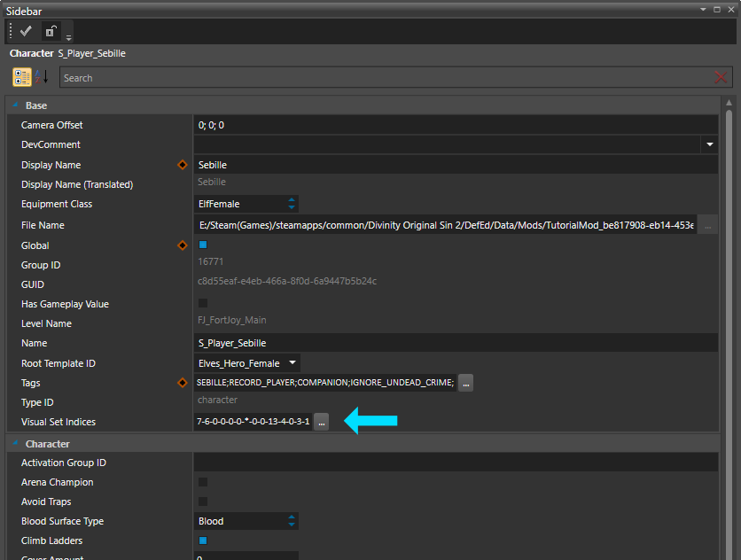Disable the Climb Ladders checkbox
Viewport: 741px width, 560px height.
click(x=203, y=541)
